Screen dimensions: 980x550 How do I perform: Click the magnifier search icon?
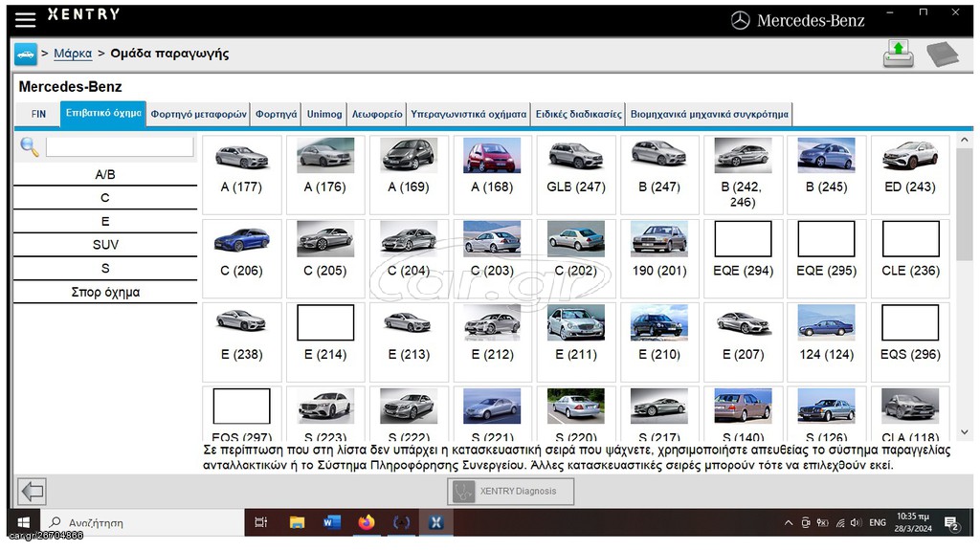pos(30,147)
